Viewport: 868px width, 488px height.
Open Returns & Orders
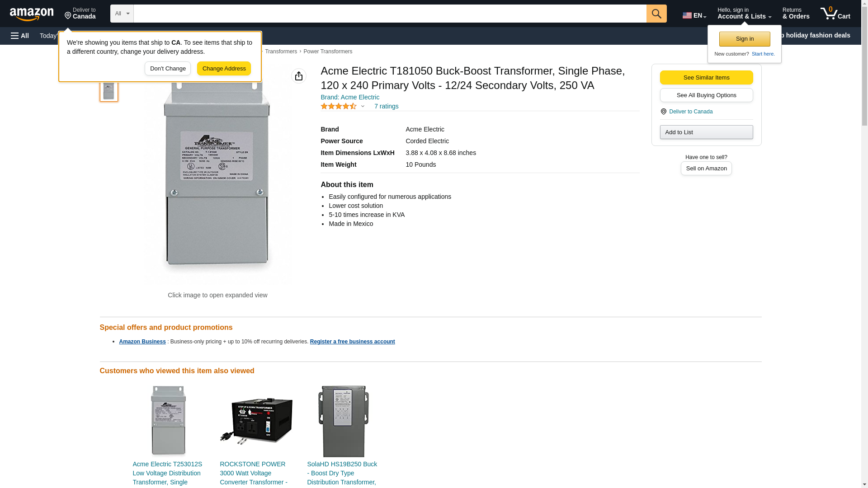coord(796,14)
